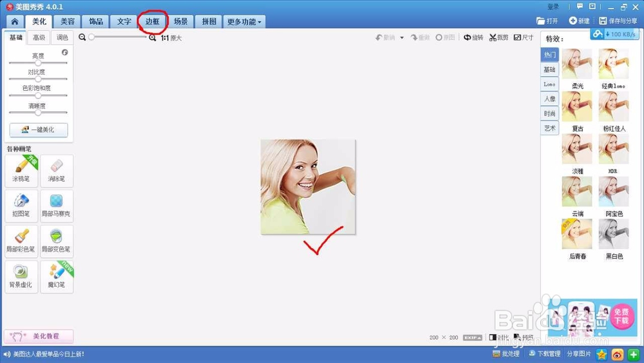
Task: Expand the EXIF info panel
Action: (x=472, y=337)
